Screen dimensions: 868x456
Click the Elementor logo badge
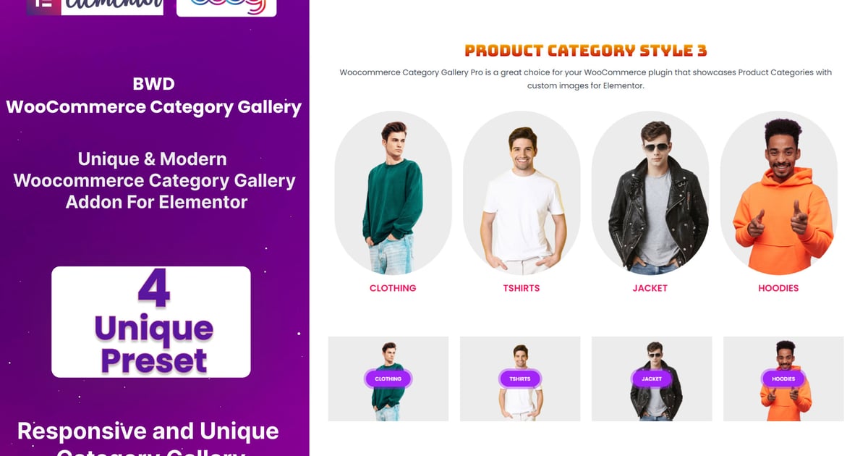pos(95,7)
